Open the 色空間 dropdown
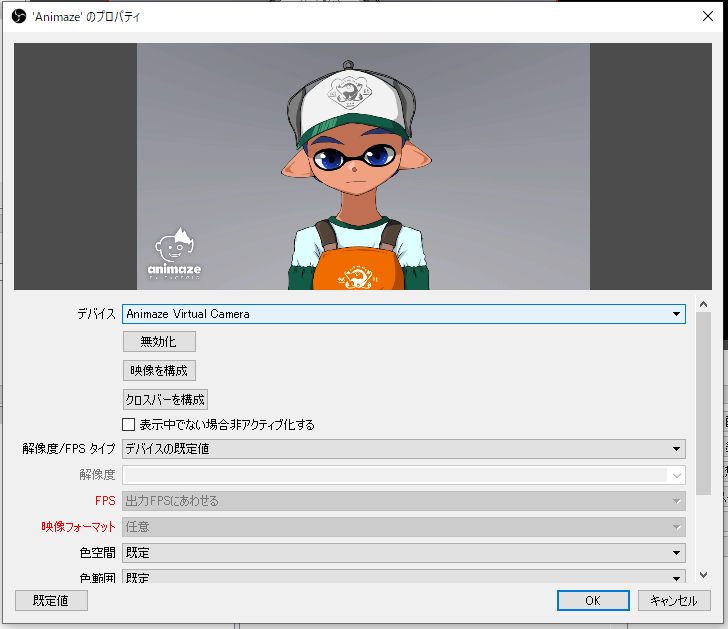Screen dimensions: 728x629 (x=403, y=553)
